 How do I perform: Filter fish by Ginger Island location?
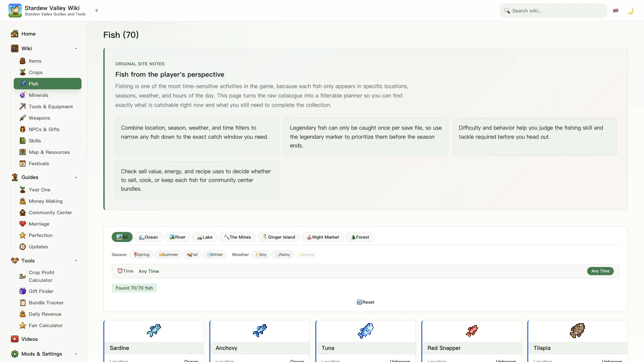(279, 237)
